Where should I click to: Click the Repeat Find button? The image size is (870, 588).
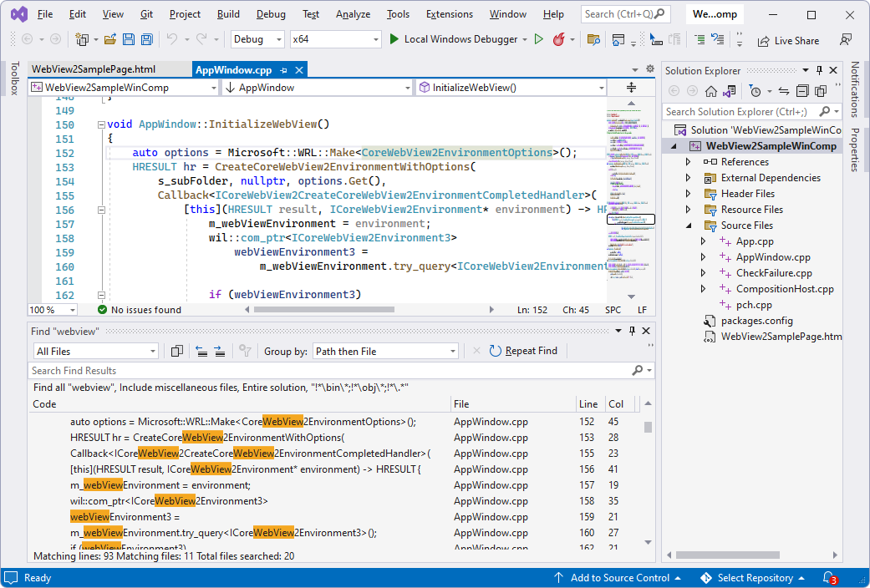tap(524, 351)
